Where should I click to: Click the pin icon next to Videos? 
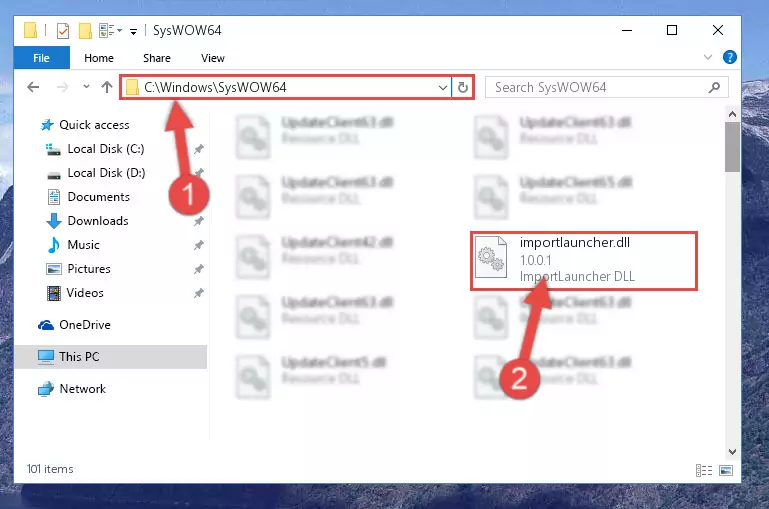[199, 293]
